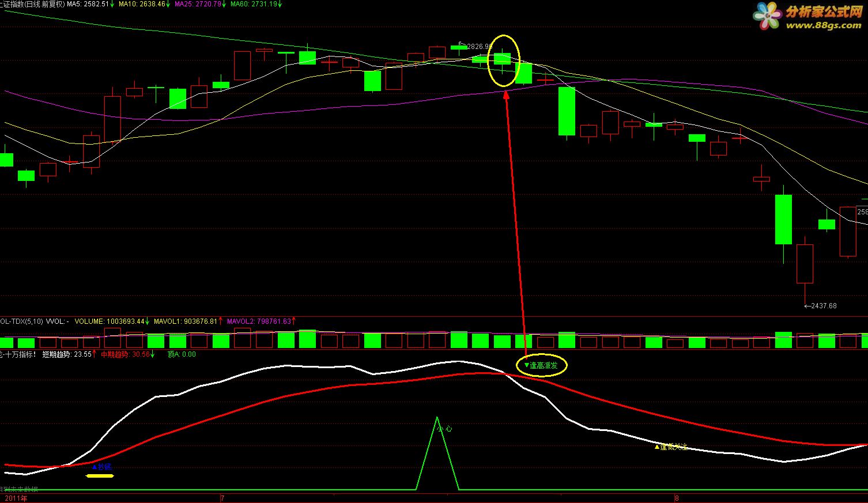The height and width of the screenshot is (503, 868).
Task: Click the 小心 warning label at green peak
Action: click(444, 429)
